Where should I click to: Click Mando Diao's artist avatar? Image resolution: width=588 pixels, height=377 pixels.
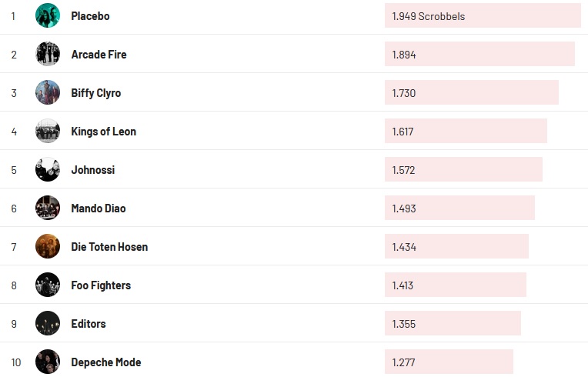[x=48, y=208]
